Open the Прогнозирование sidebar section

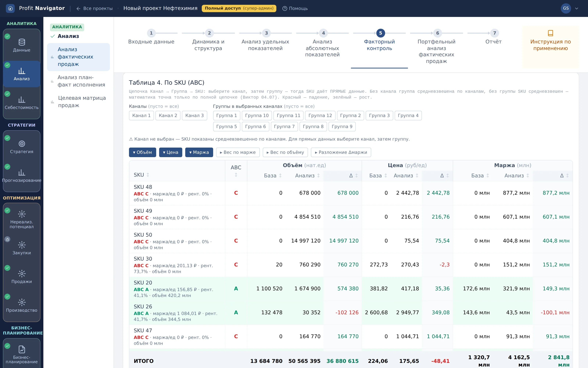tap(22, 176)
